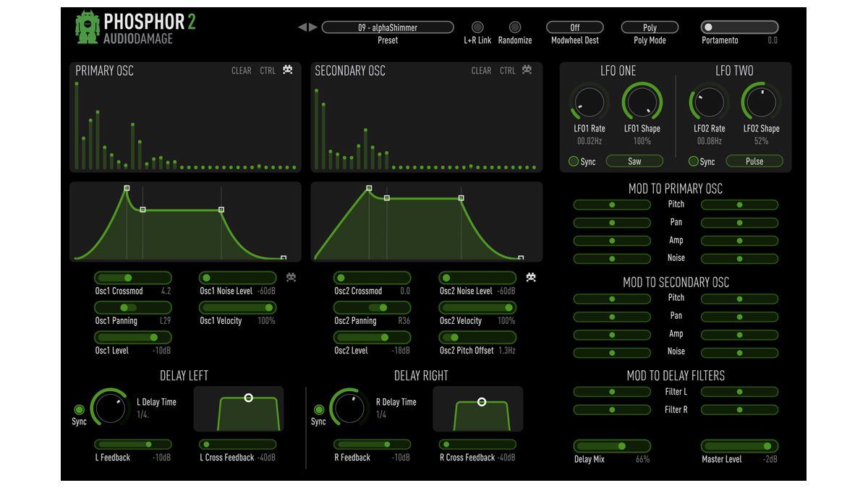Open the Poly Mode selector
The width and height of the screenshot is (868, 488).
tap(649, 27)
